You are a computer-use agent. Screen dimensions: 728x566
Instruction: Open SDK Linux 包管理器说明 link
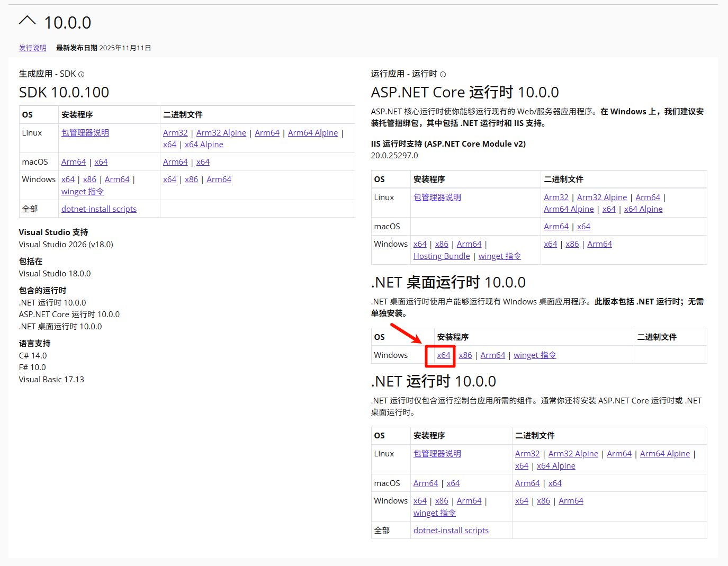85,133
